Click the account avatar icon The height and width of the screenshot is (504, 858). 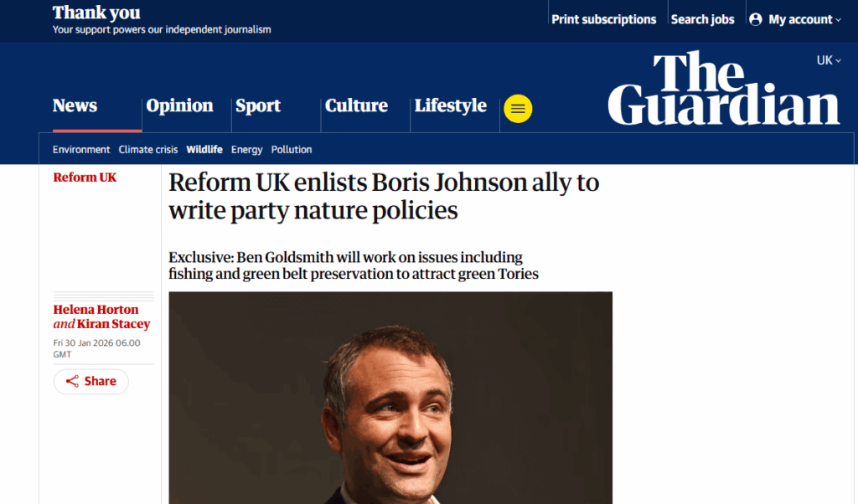point(756,19)
